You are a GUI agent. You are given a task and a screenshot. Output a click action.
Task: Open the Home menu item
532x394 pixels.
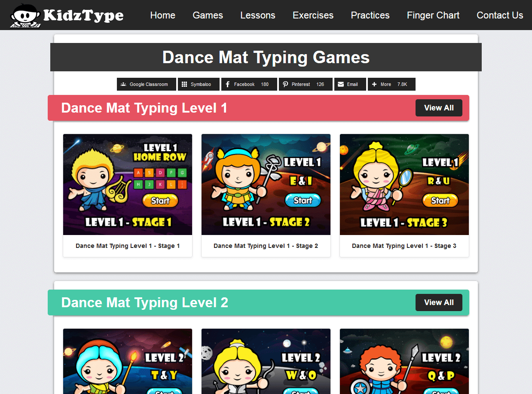point(162,15)
